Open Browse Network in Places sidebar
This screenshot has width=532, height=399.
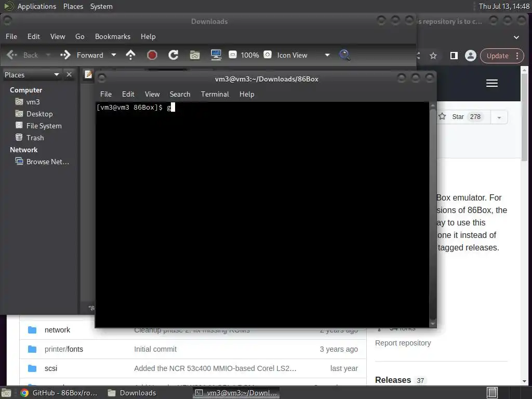click(x=42, y=162)
